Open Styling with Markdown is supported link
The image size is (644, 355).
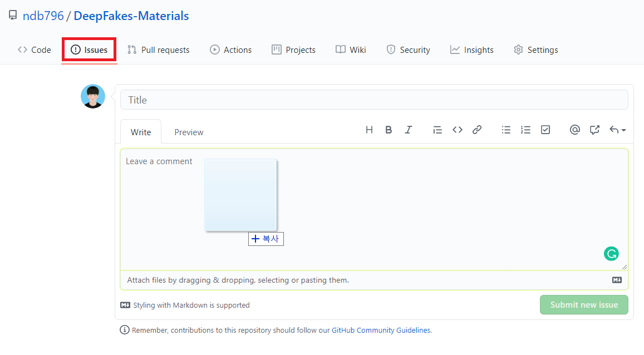tap(185, 305)
